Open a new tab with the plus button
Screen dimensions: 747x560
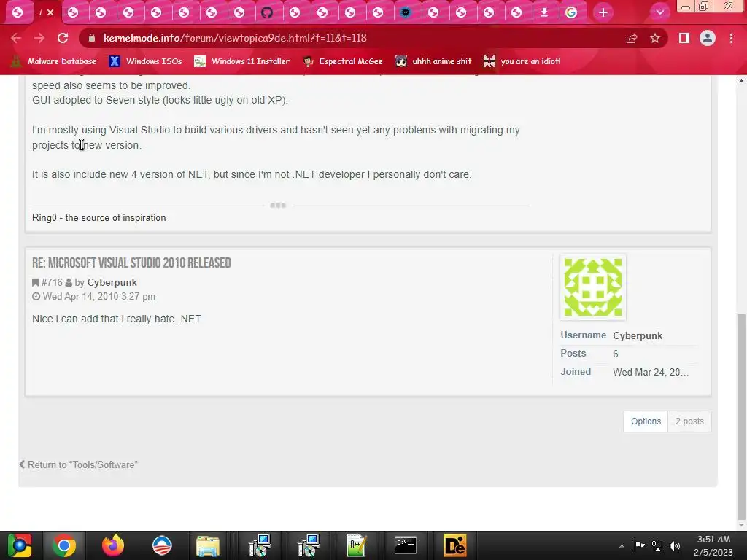[603, 12]
